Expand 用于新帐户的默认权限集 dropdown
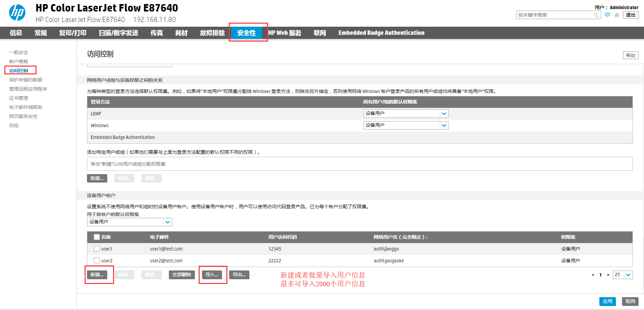Image resolution: width=644 pixels, height=310 pixels. click(x=130, y=222)
